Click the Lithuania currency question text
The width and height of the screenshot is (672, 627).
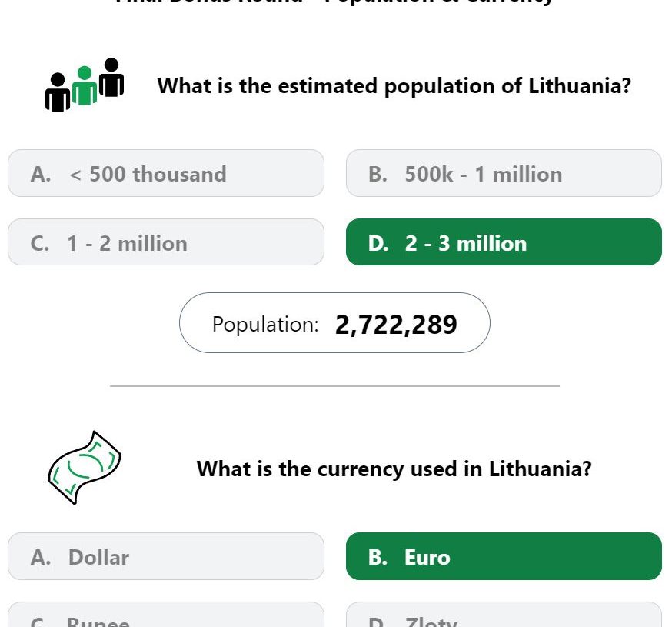(x=394, y=469)
